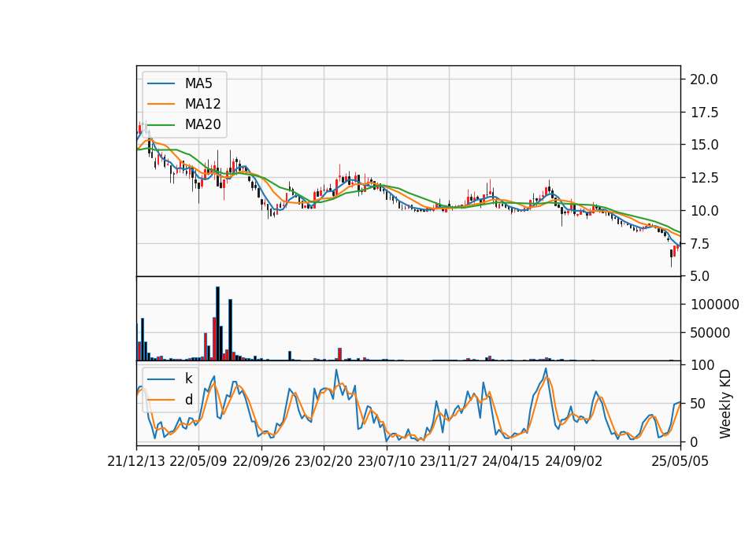Click the 15.0 price axis label

pyautogui.click(x=703, y=145)
